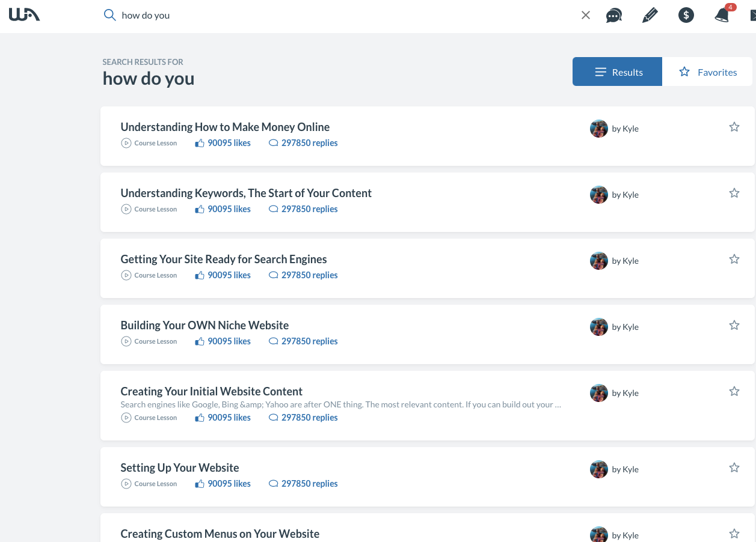Click '297850 replies' on 'Setting Up Your Website'
Viewport: 756px width, 542px height.
310,484
